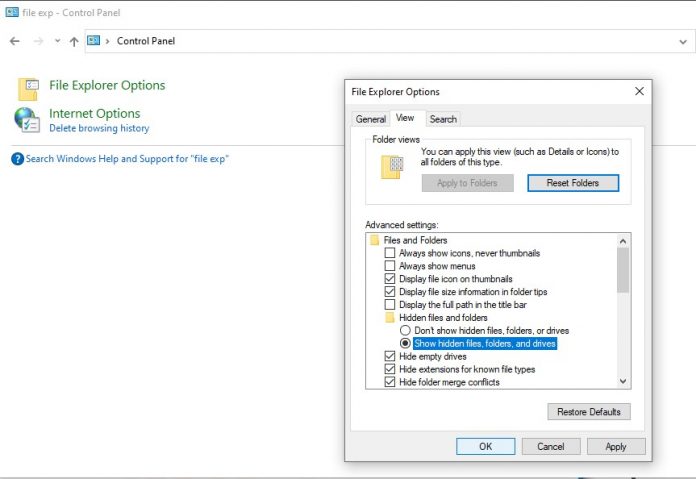Open Search Windows Help and Support link
Screen dimensions: 696x479
[x=127, y=159]
